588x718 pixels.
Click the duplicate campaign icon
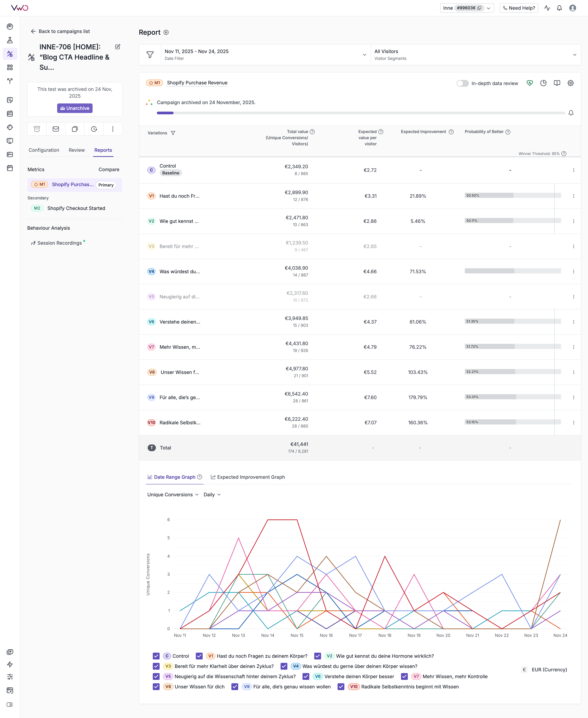click(x=75, y=129)
